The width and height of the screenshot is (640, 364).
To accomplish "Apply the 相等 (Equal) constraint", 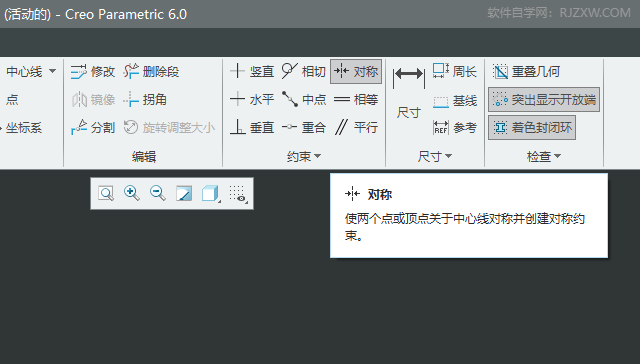I will click(356, 100).
